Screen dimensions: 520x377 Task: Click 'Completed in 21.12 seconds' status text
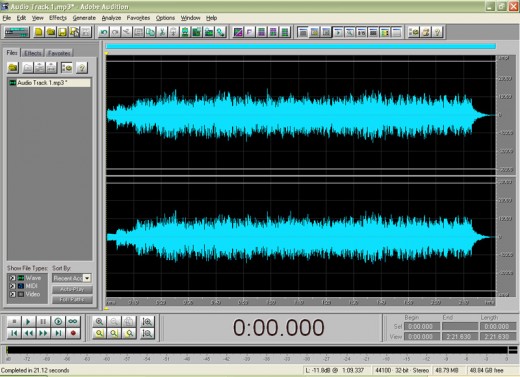[x=35, y=370]
